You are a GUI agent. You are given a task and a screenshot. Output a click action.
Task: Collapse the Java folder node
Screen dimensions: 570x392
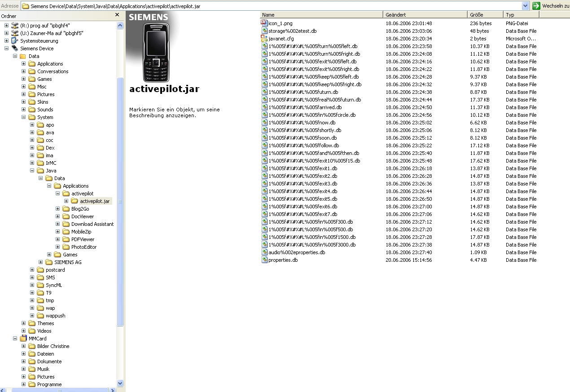(x=32, y=171)
